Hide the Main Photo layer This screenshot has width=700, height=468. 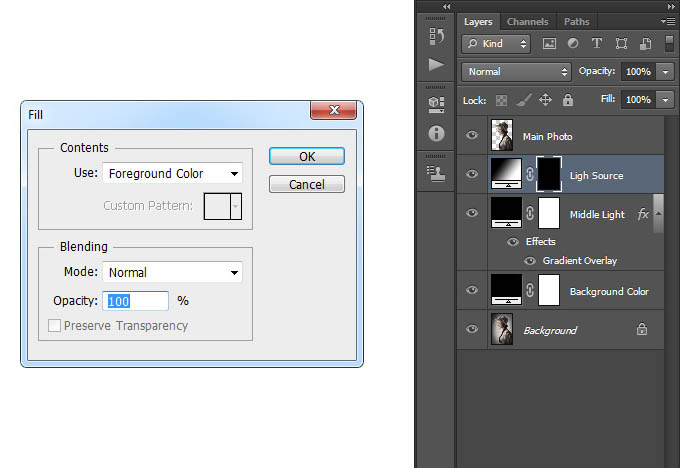point(472,135)
